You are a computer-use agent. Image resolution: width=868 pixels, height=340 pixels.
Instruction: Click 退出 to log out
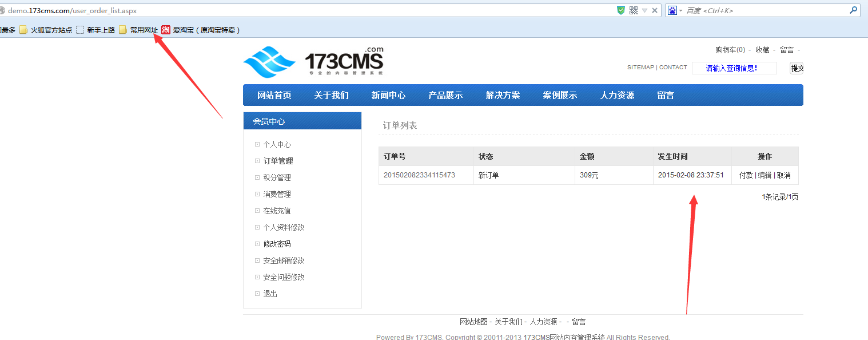click(270, 294)
